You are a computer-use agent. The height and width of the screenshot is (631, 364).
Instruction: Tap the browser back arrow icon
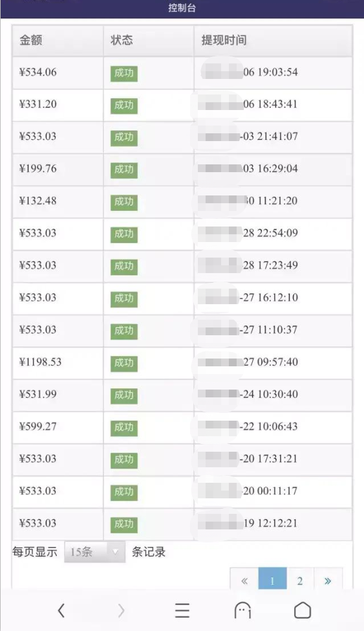tap(61, 610)
